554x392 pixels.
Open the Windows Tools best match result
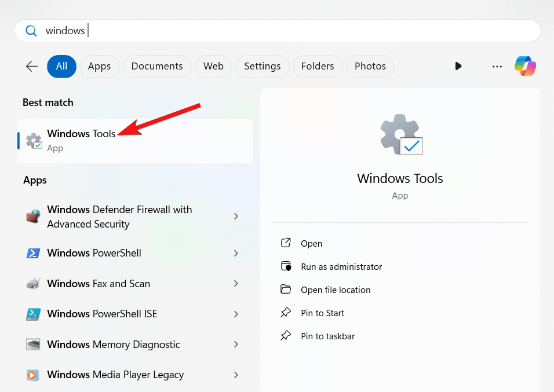(81, 140)
